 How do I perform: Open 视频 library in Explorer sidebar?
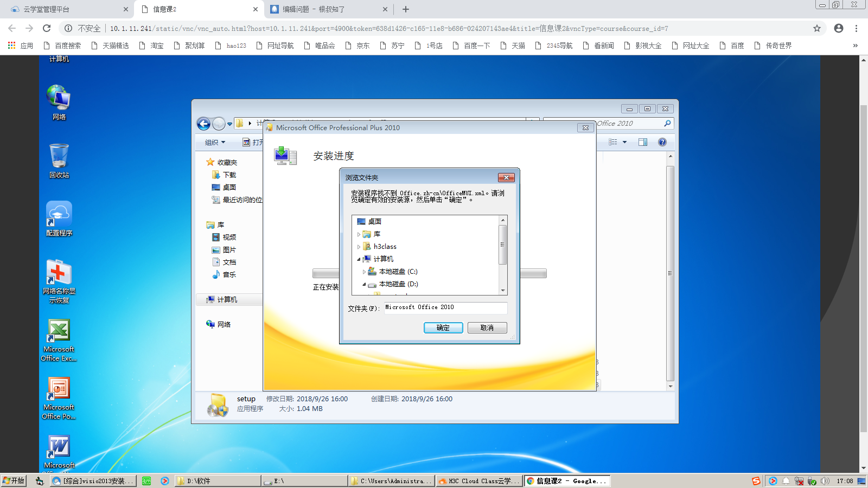pyautogui.click(x=224, y=237)
